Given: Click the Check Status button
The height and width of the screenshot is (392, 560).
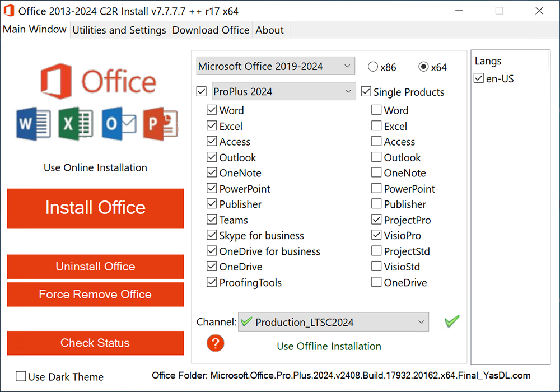Looking at the screenshot, I should (x=95, y=343).
